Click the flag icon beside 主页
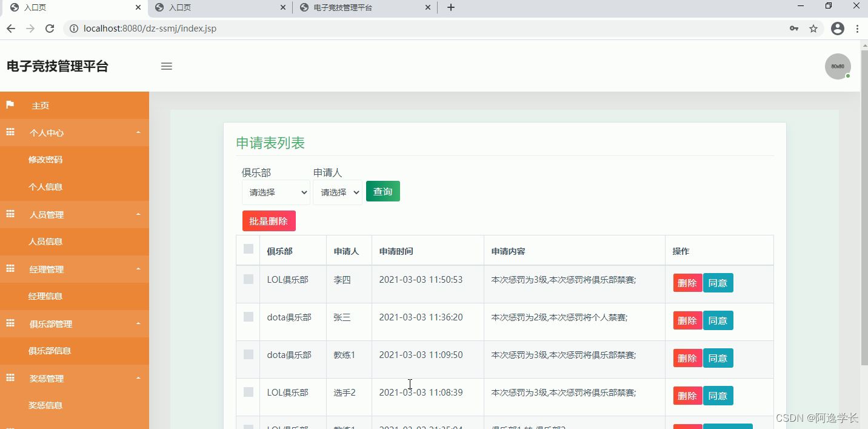 [10, 104]
